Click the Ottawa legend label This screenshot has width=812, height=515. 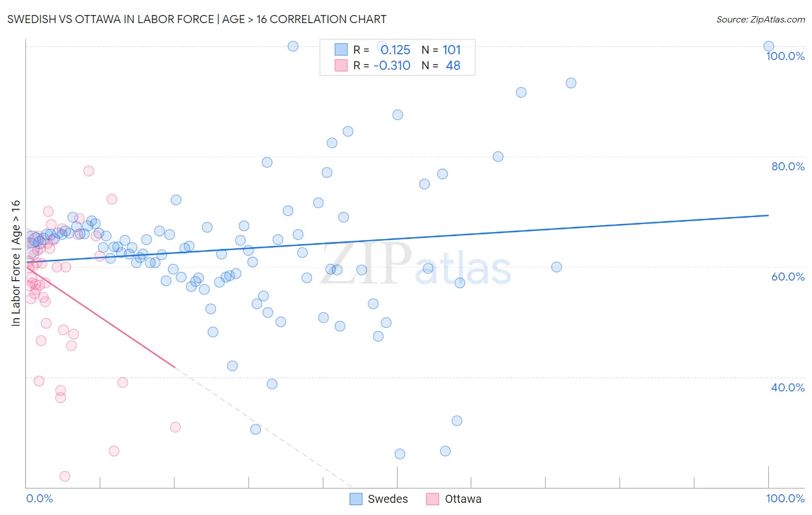tap(463, 499)
